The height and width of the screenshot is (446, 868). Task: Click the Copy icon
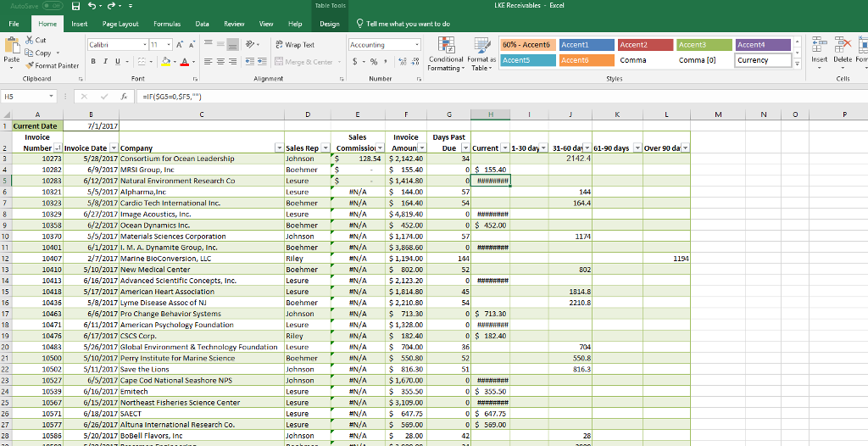30,53
